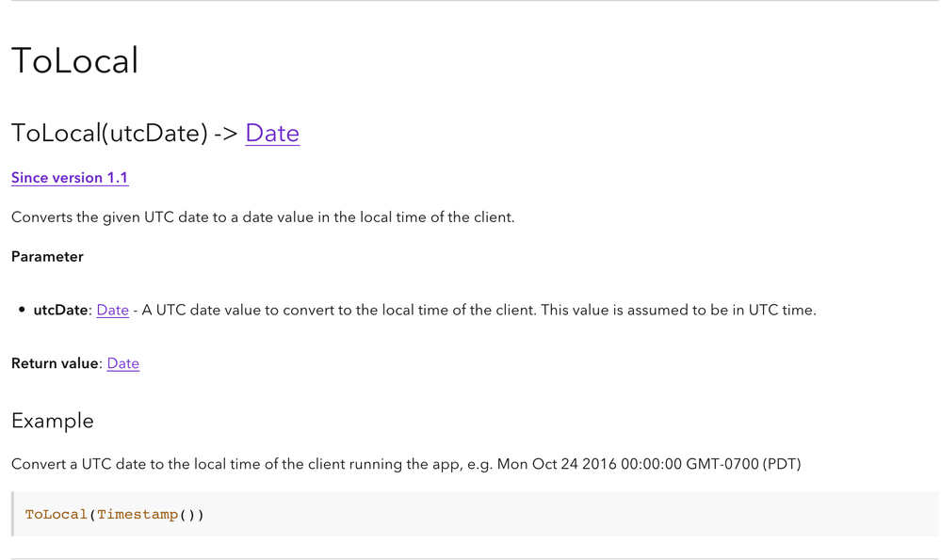Click the ToLocal page title
Viewport: 941px width, 560px height.
(x=74, y=61)
